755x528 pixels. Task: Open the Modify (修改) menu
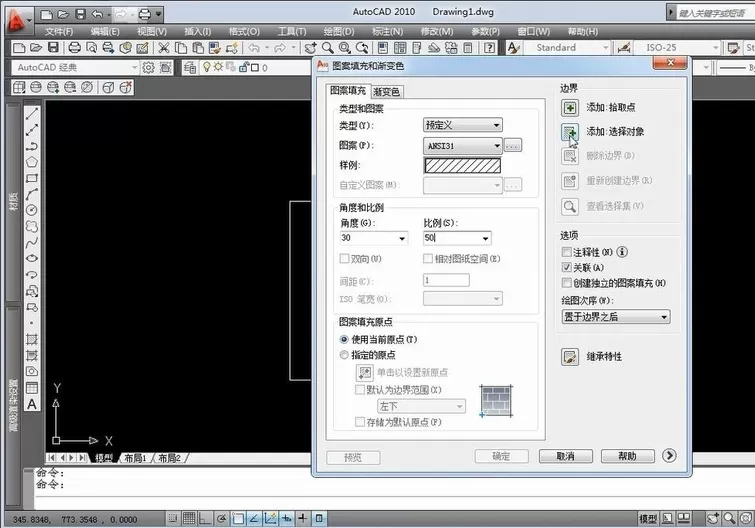[x=437, y=32]
